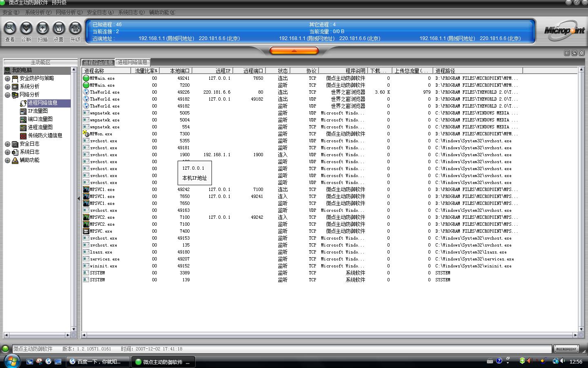Collapse top info panel orange bar
The height and width of the screenshot is (368, 588).
click(294, 51)
